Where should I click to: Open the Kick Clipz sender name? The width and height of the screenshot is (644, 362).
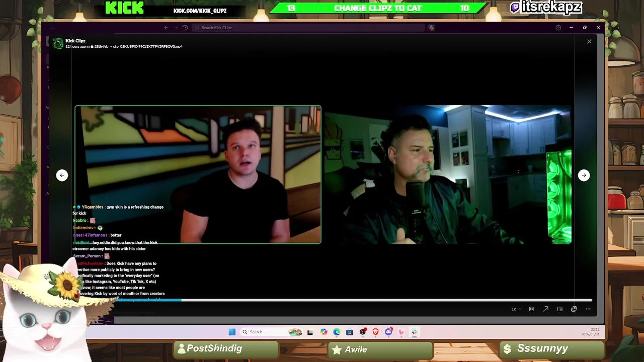point(75,41)
